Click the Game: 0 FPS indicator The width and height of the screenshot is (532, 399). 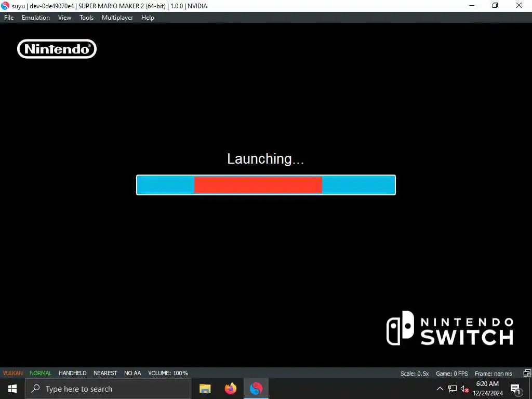pyautogui.click(x=451, y=374)
